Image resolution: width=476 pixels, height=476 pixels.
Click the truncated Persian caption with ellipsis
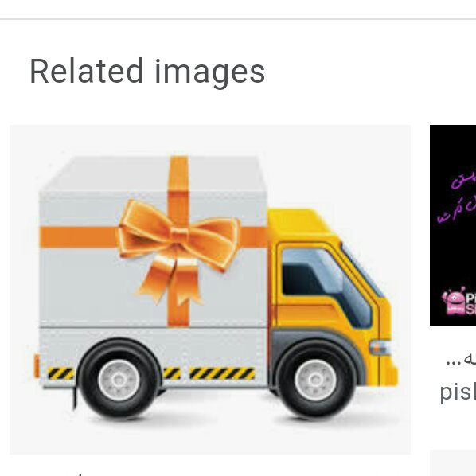[460, 361]
